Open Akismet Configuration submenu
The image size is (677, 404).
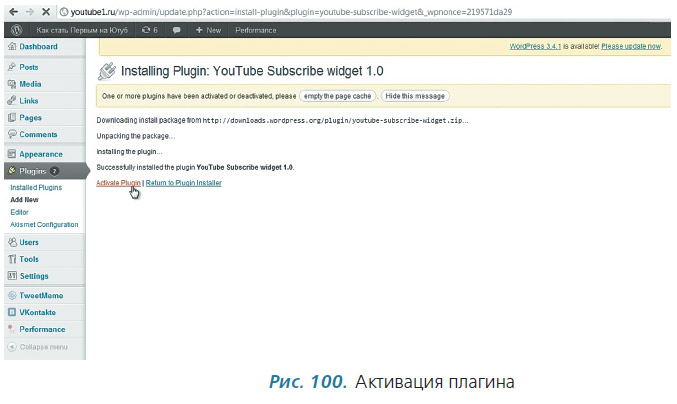tap(44, 225)
